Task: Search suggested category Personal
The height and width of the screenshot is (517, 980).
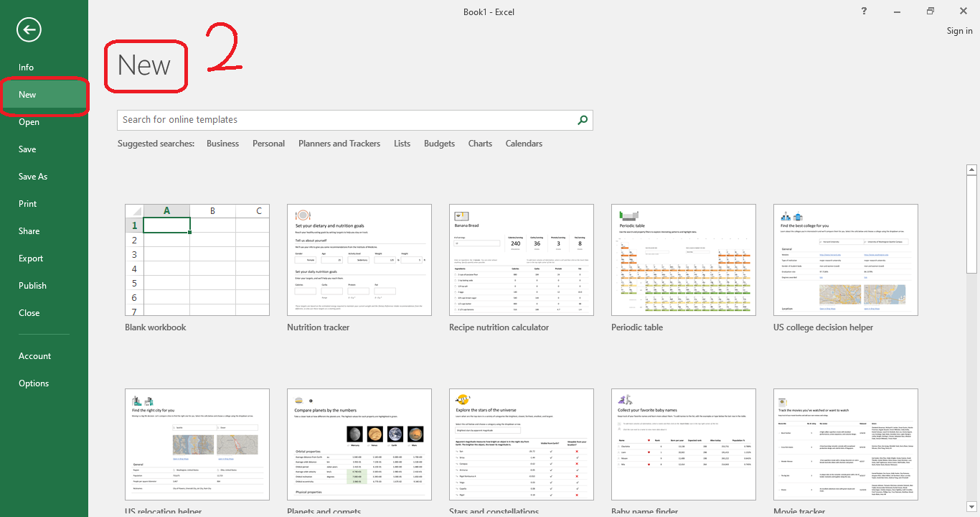Action: tap(268, 144)
